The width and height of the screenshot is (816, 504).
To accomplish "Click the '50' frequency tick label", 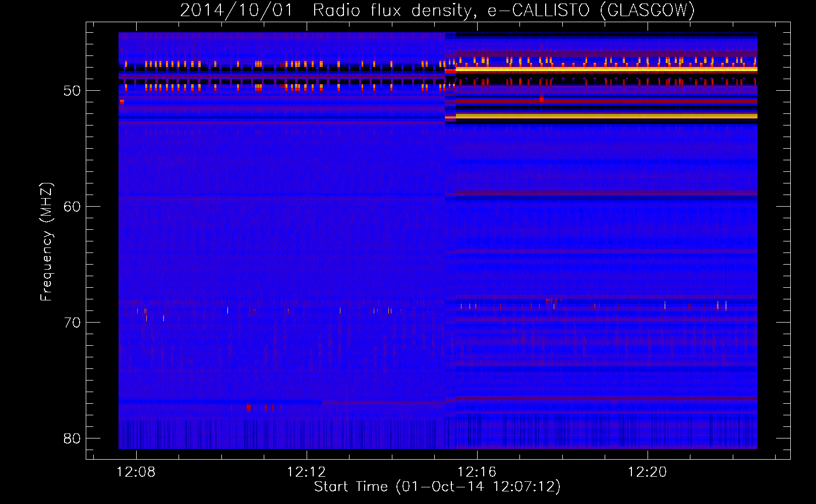I will pos(72,91).
